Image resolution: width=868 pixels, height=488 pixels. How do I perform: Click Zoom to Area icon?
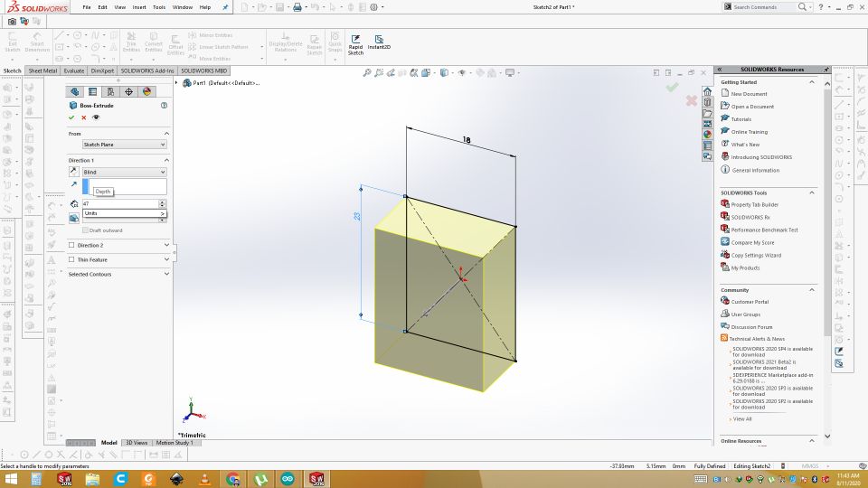pyautogui.click(x=379, y=72)
